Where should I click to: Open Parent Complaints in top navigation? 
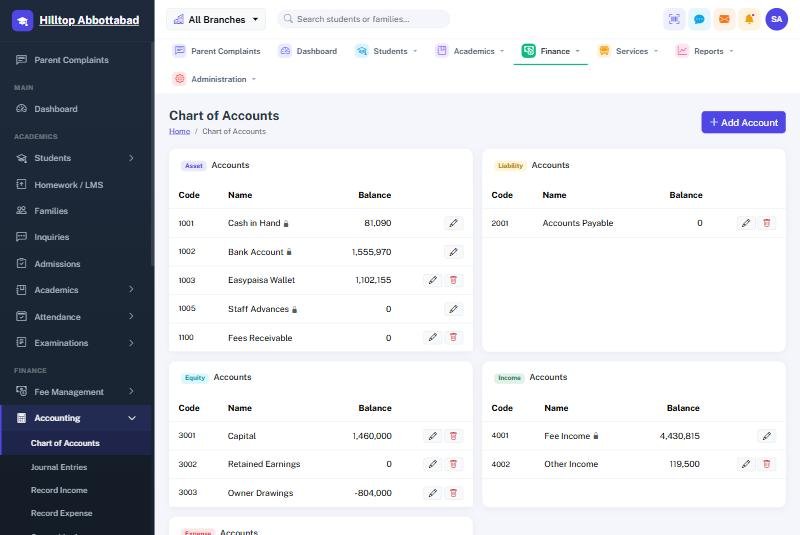[216, 51]
